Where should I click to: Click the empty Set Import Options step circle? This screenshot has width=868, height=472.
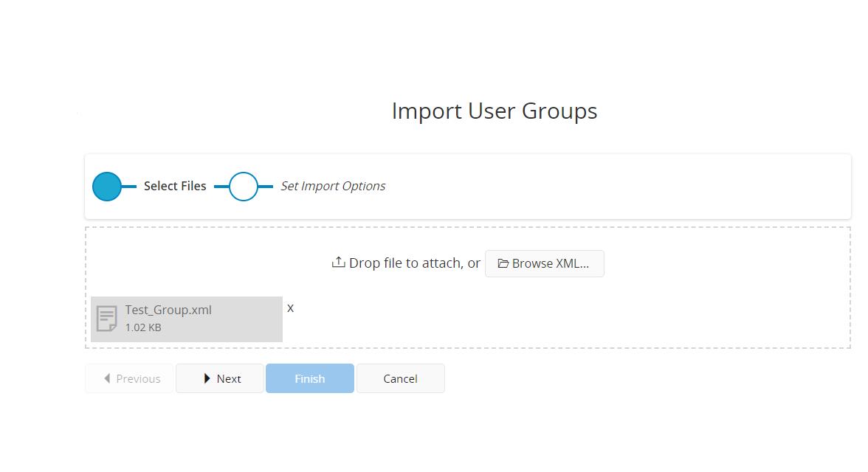click(244, 187)
